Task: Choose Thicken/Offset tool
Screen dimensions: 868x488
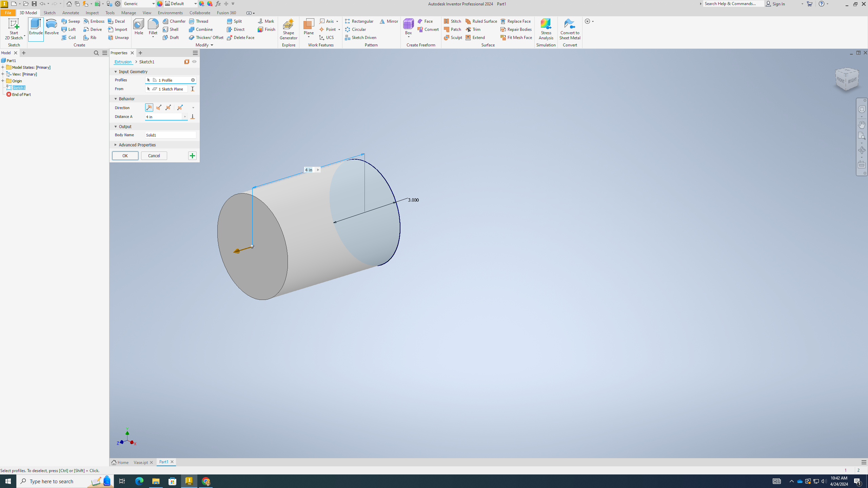Action: [x=206, y=37]
